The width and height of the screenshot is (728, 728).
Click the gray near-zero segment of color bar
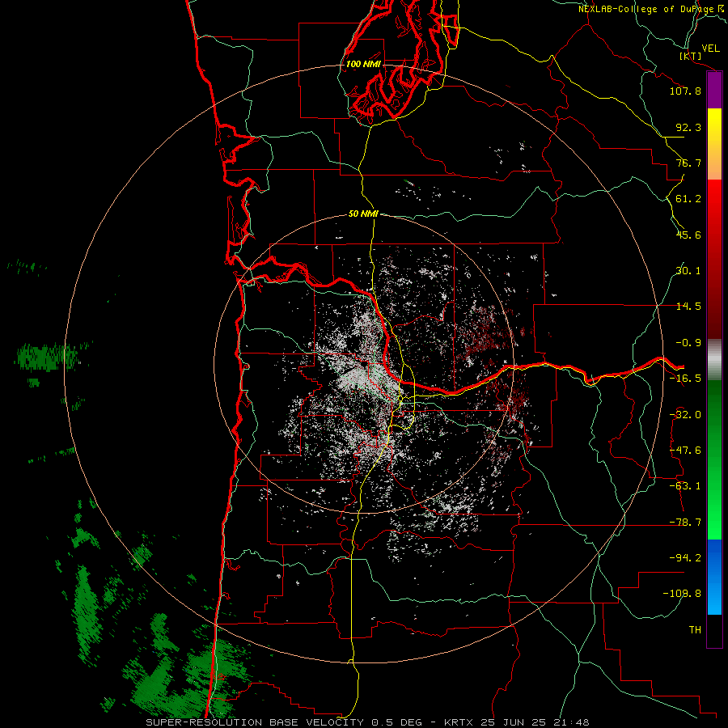(714, 360)
